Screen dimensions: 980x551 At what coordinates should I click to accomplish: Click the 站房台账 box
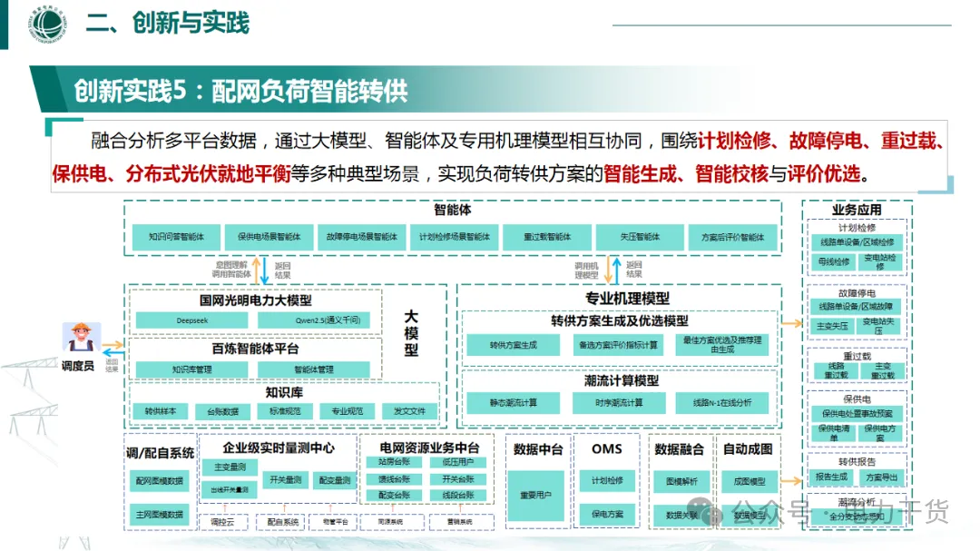coord(395,462)
